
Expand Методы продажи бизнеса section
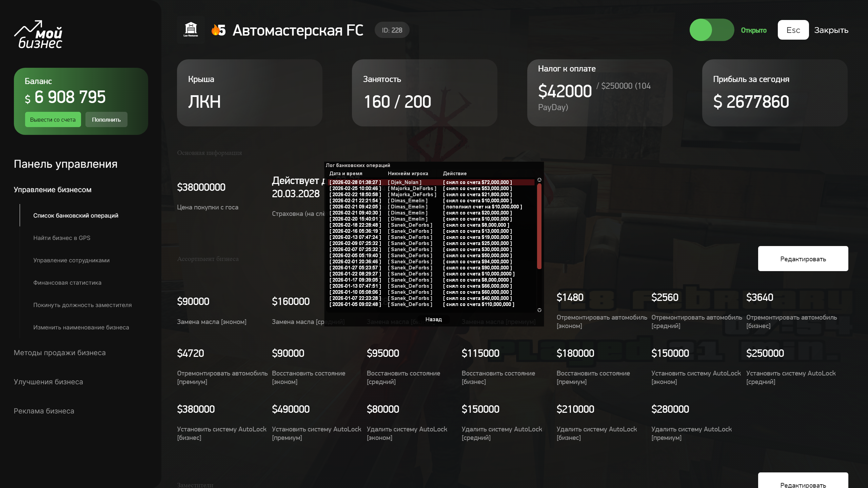60,353
